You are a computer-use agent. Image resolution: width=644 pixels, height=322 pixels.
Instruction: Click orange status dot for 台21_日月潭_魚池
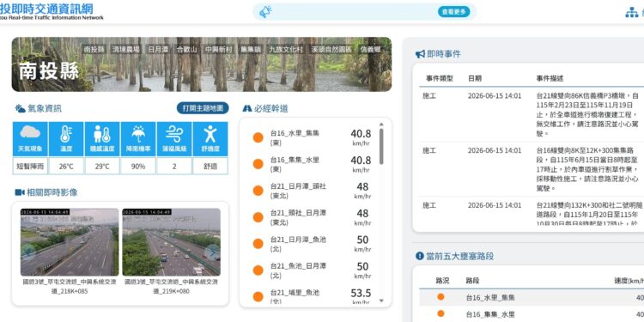click(258, 244)
